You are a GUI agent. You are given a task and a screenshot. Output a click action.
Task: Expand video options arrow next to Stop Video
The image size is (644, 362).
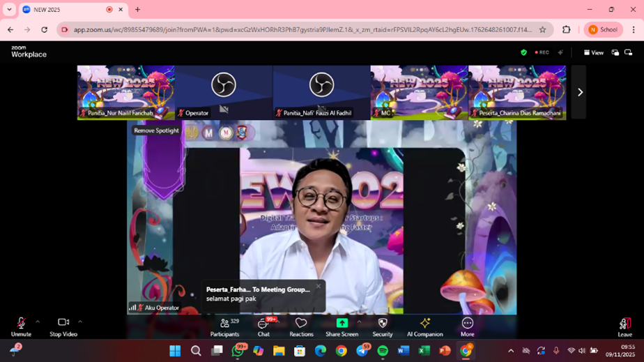click(x=80, y=322)
